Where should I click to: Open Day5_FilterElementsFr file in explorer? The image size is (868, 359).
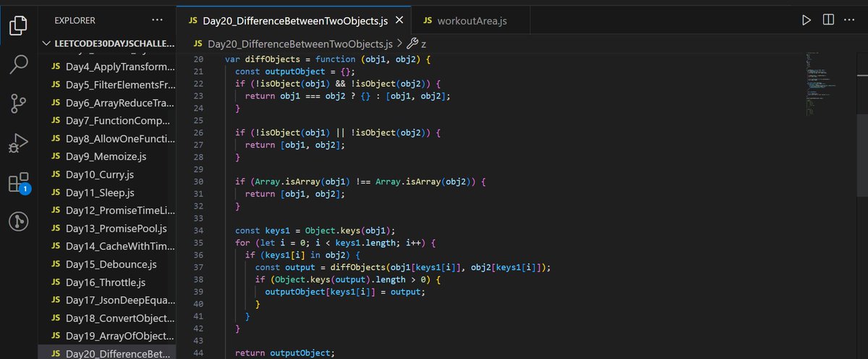click(109, 85)
